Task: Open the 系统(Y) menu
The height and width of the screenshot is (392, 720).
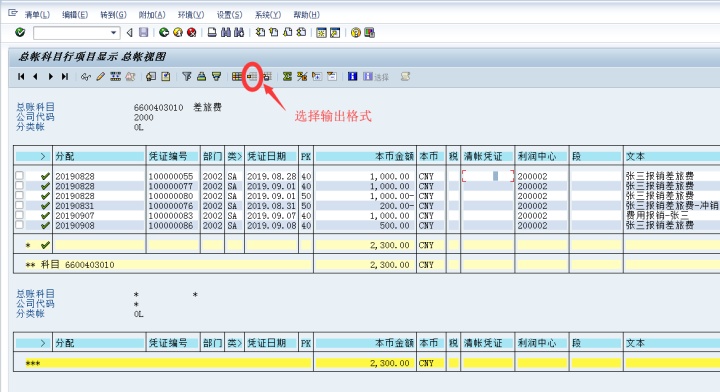Action: click(x=268, y=15)
